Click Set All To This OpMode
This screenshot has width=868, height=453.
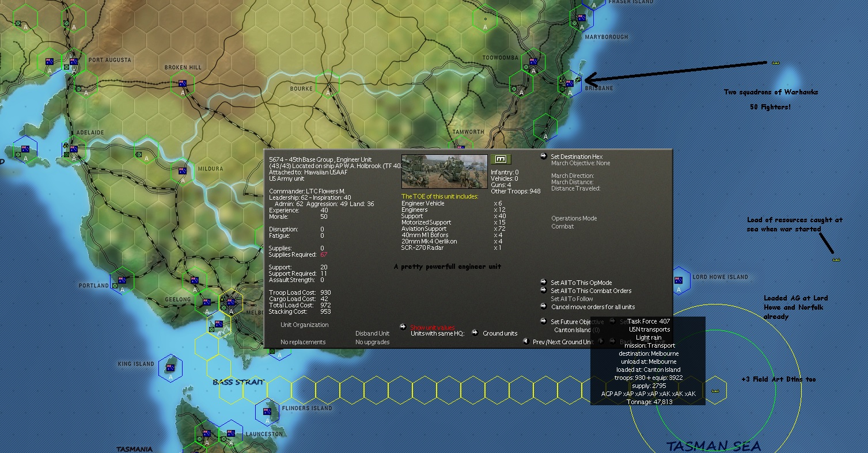(x=581, y=283)
